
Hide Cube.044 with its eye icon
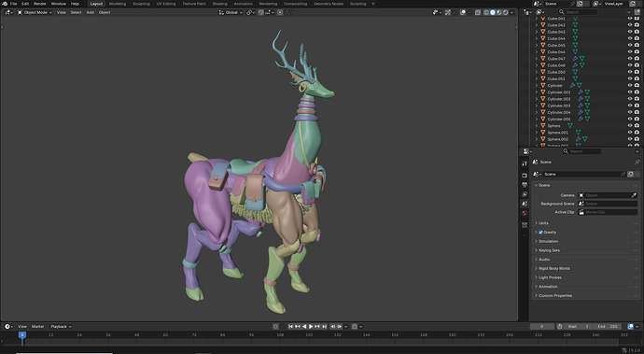click(630, 38)
